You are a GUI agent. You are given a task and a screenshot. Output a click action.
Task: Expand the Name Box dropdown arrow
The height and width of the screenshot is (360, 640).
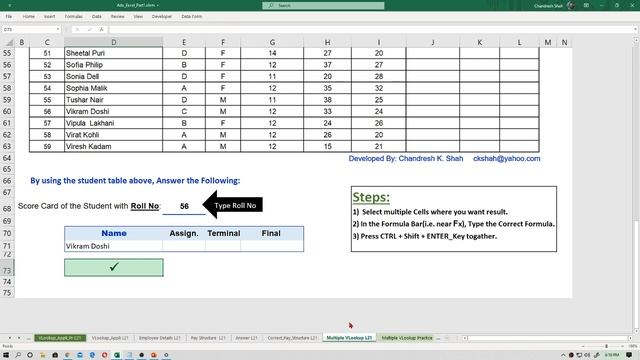pyautogui.click(x=58, y=29)
